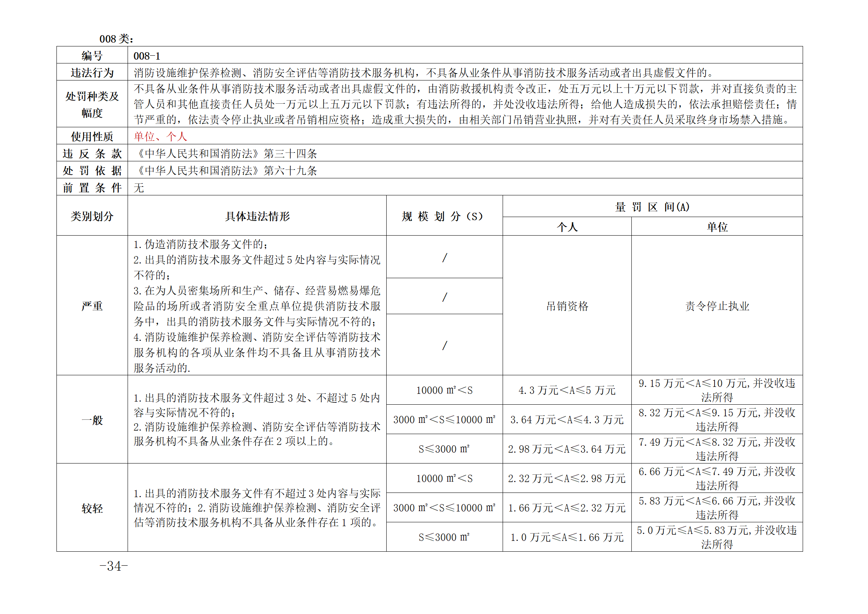Select the 编号 cell showing 008-1
This screenshot has width=868, height=614.
tap(147, 55)
